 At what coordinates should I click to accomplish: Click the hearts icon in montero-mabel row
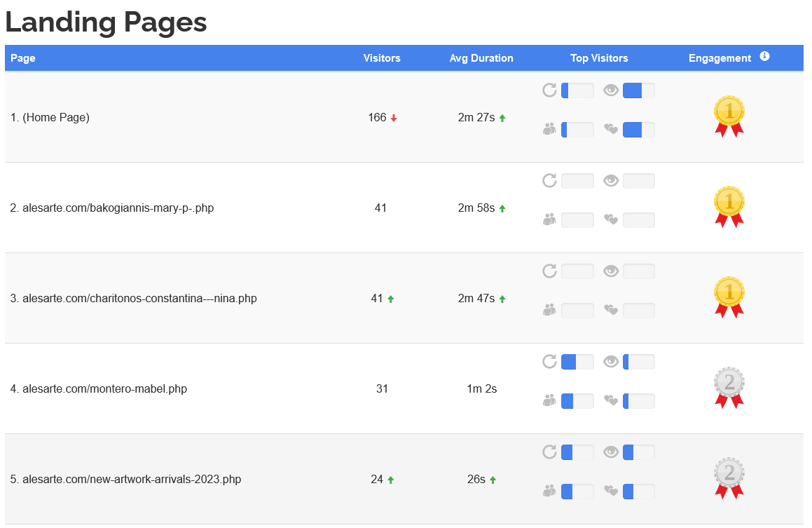(611, 400)
